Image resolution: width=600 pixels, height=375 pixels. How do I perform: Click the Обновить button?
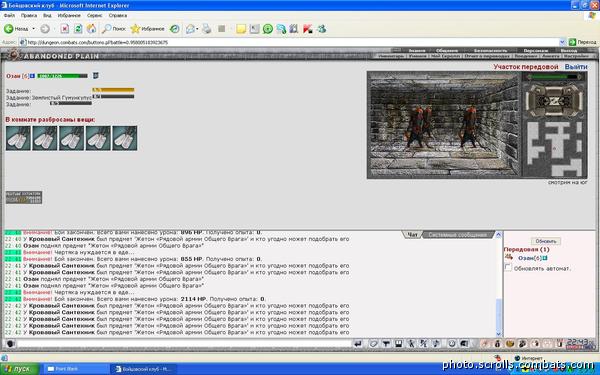546,241
